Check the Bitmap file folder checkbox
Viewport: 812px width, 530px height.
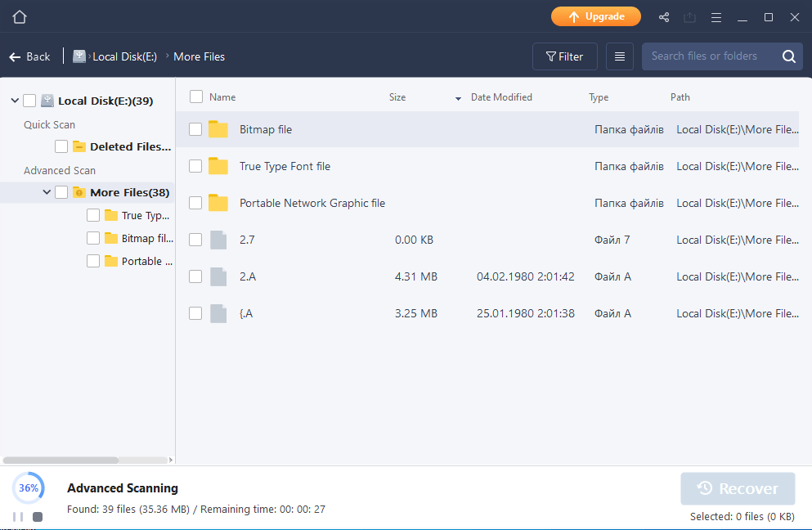[195, 129]
